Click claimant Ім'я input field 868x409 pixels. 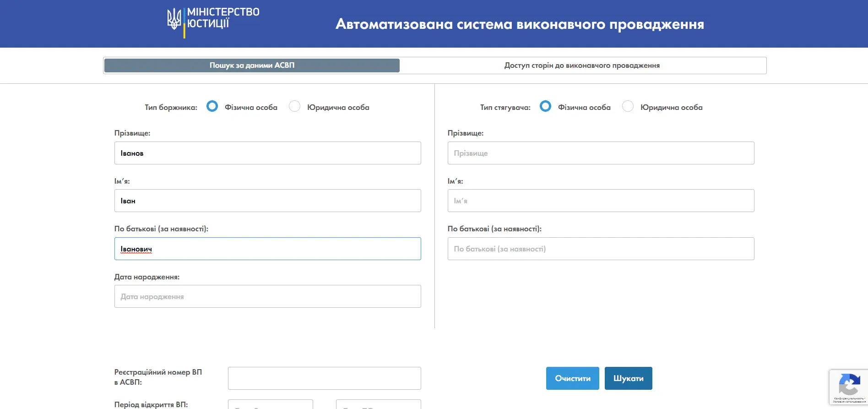coord(601,201)
